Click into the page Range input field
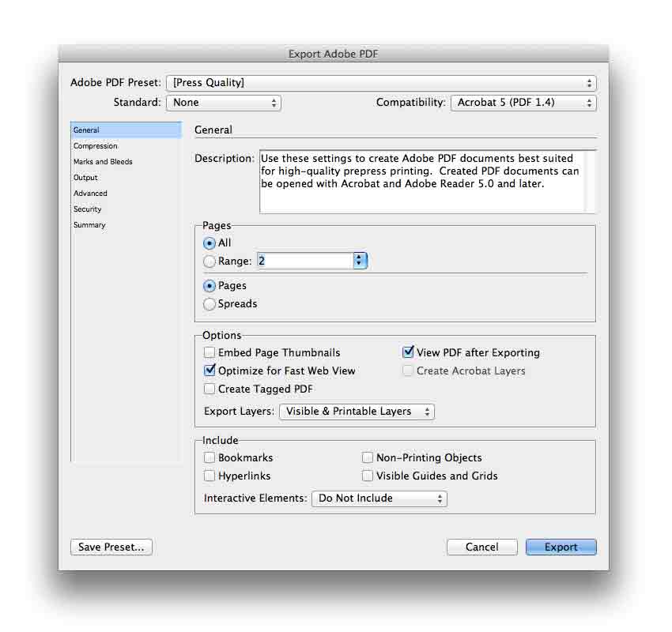 click(x=304, y=261)
